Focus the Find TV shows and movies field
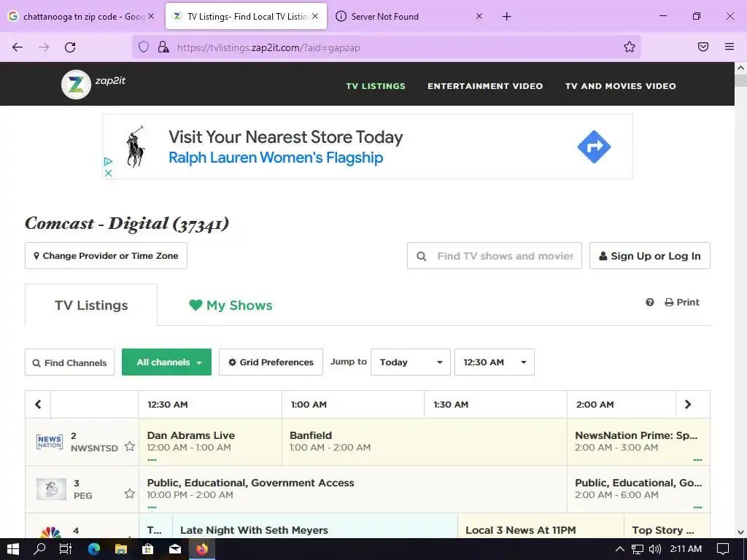This screenshot has height=560, width=747. tap(495, 256)
